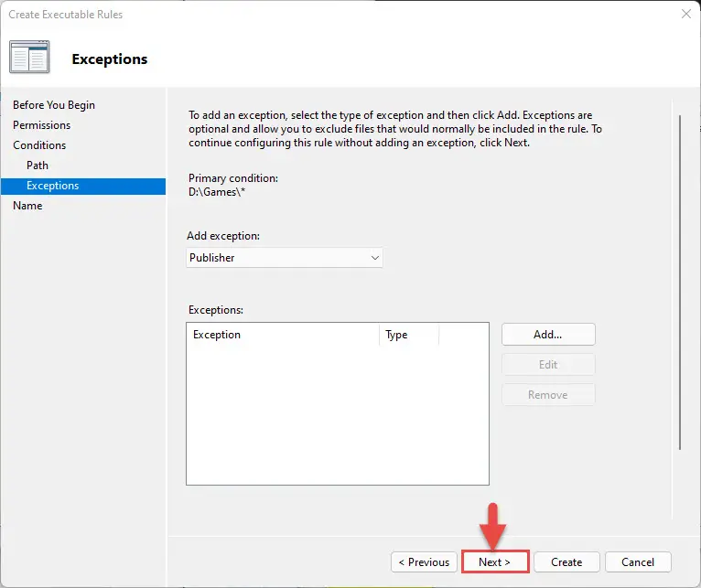The width and height of the screenshot is (701, 588).
Task: Click the vertical scrollbar on the right
Action: tap(680, 282)
